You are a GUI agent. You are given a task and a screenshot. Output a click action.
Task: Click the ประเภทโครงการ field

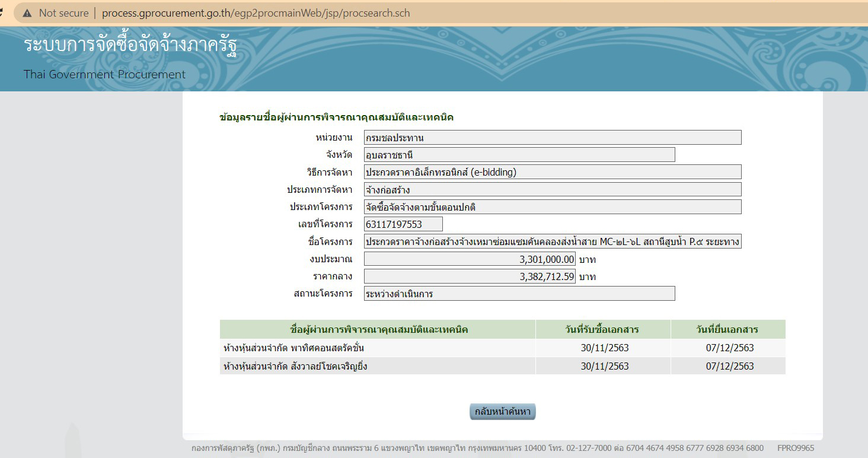(552, 207)
